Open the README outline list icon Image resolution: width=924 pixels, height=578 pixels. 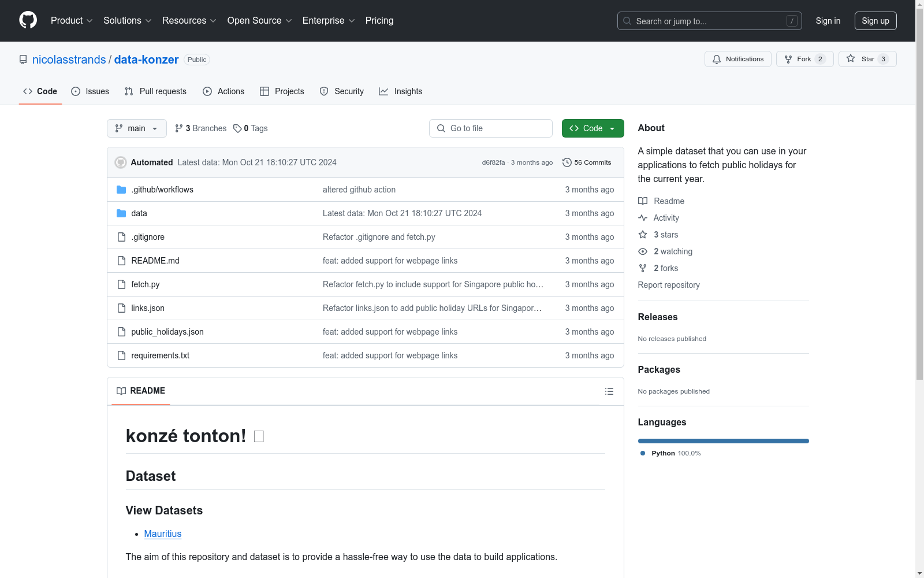pos(609,391)
